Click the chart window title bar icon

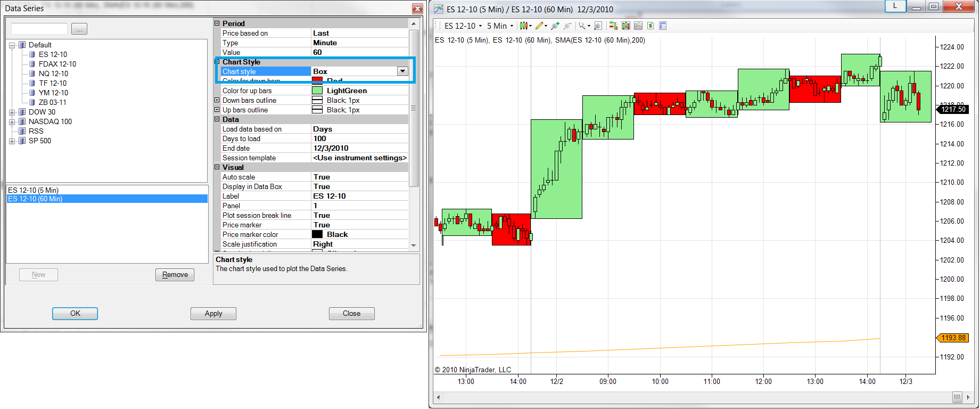tap(439, 9)
